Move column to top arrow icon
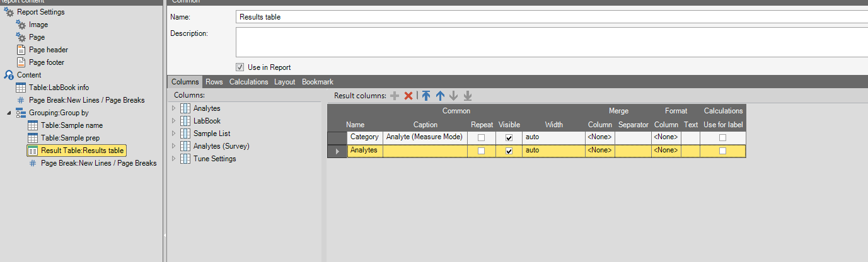This screenshot has height=262, width=868. (426, 96)
